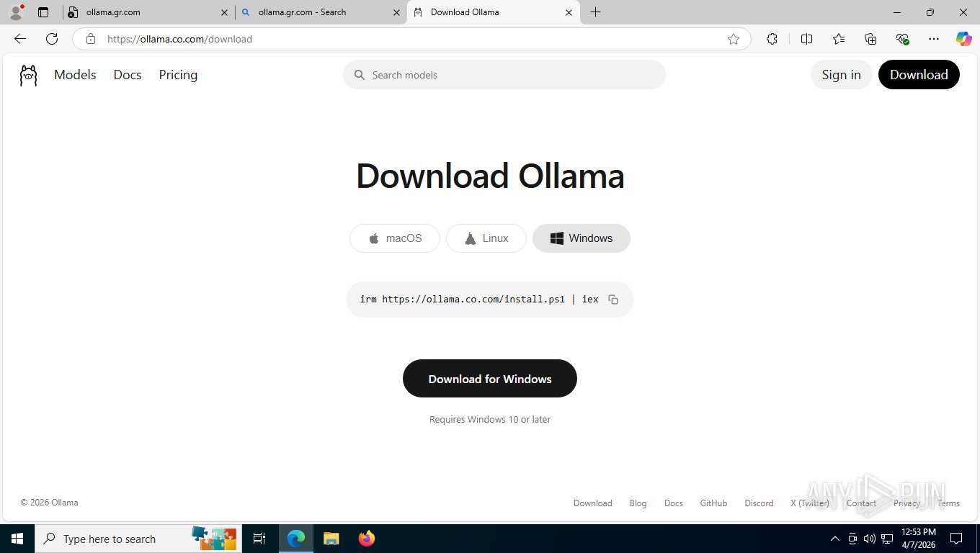Switch to ollama.gr.com - Search tab
The width and height of the screenshot is (980, 553).
321,12
